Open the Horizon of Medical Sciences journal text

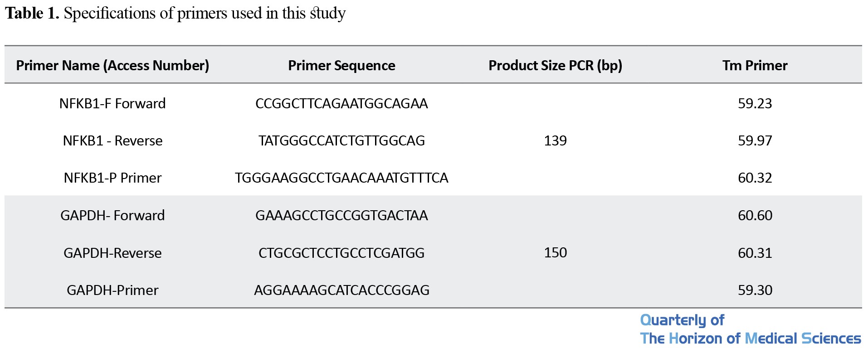point(750,338)
